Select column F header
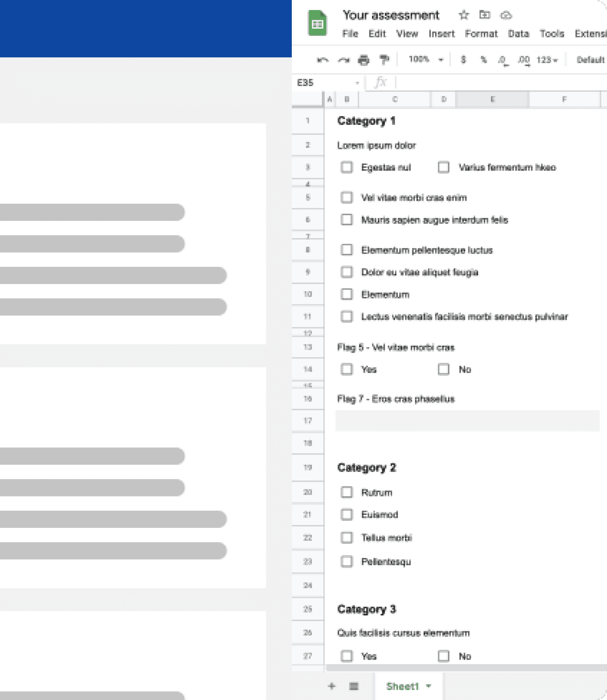Screen dimensions: 607x700 (x=564, y=99)
